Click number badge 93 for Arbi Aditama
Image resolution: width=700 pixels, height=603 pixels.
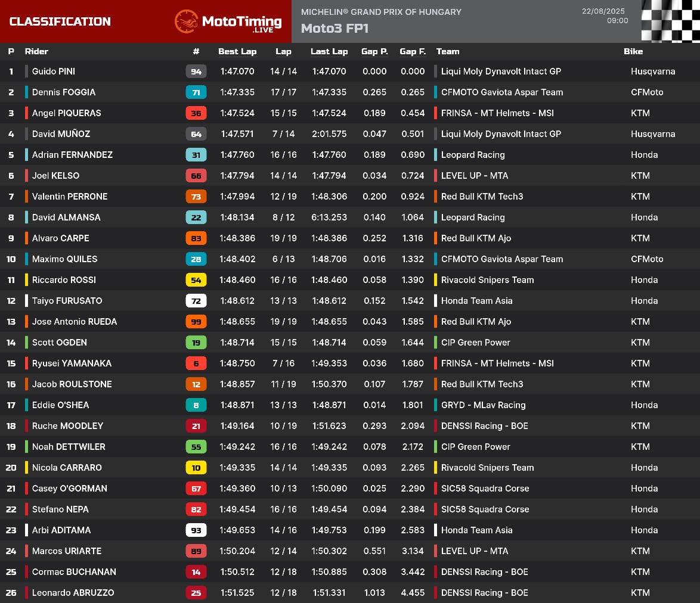(x=196, y=530)
